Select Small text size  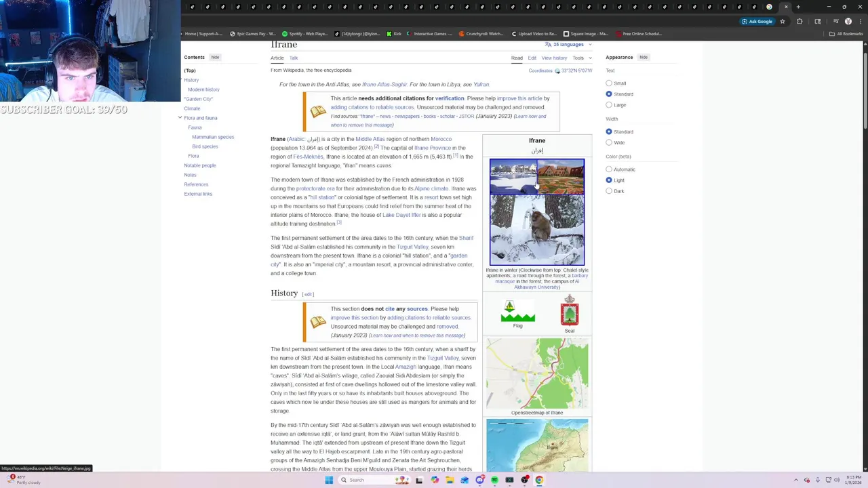(x=609, y=83)
